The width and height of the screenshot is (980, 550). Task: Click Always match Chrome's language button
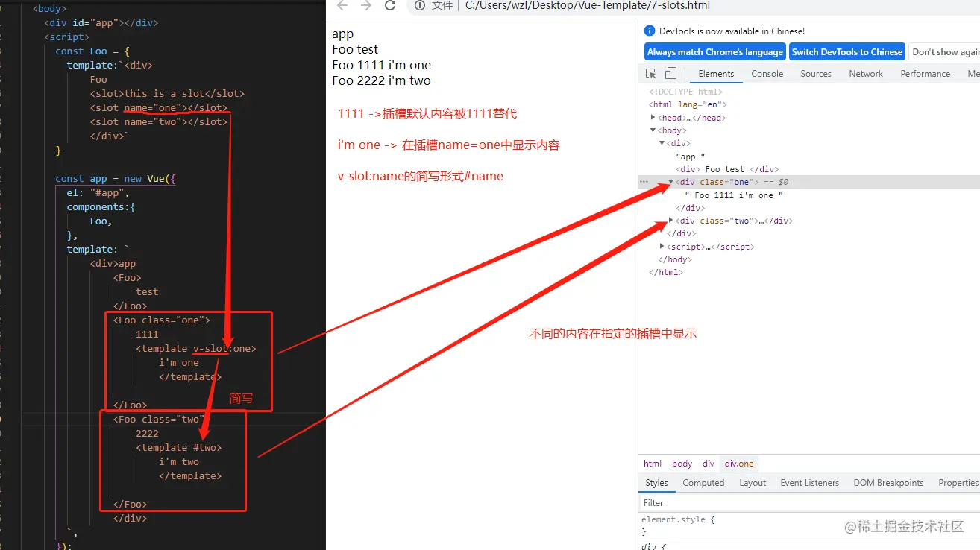point(715,51)
